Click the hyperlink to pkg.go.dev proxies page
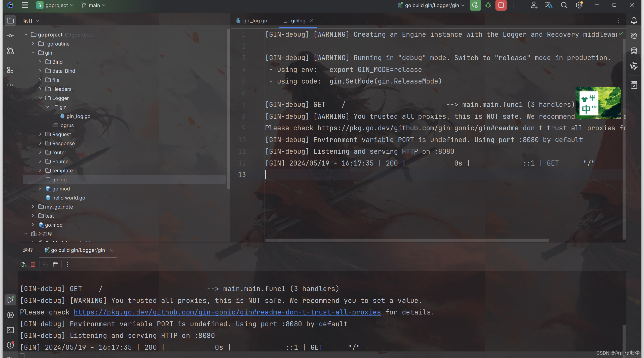This screenshot has height=358, width=644. point(227,312)
